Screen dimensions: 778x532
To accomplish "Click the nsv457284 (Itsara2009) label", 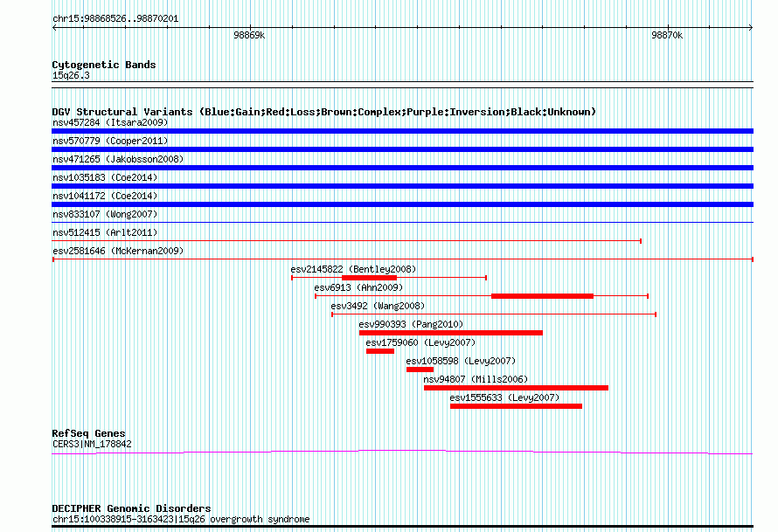I will [x=110, y=122].
